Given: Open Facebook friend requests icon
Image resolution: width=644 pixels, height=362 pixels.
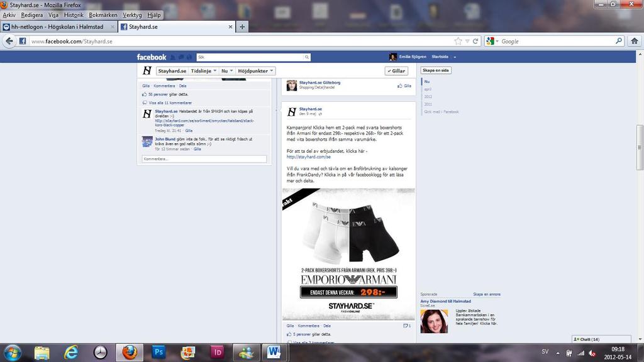Looking at the screenshot, I should pos(173,57).
